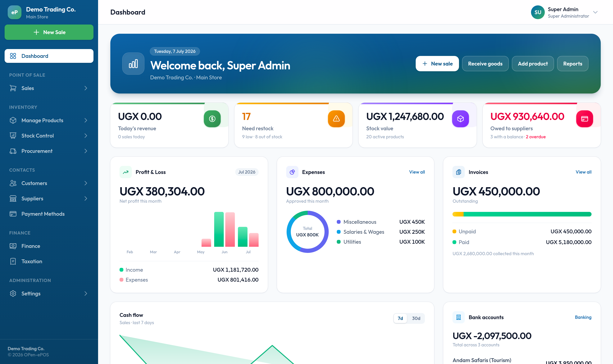
Task: Click the Payment Methods card icon
Action: tap(13, 214)
